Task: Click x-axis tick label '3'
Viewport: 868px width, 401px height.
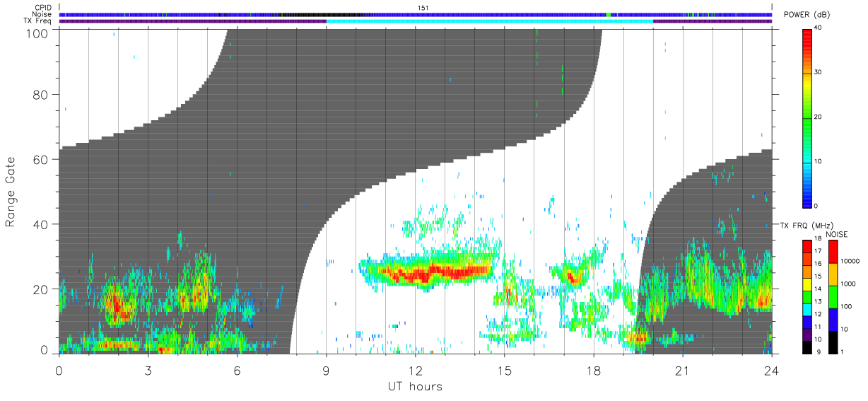Action: tap(148, 371)
